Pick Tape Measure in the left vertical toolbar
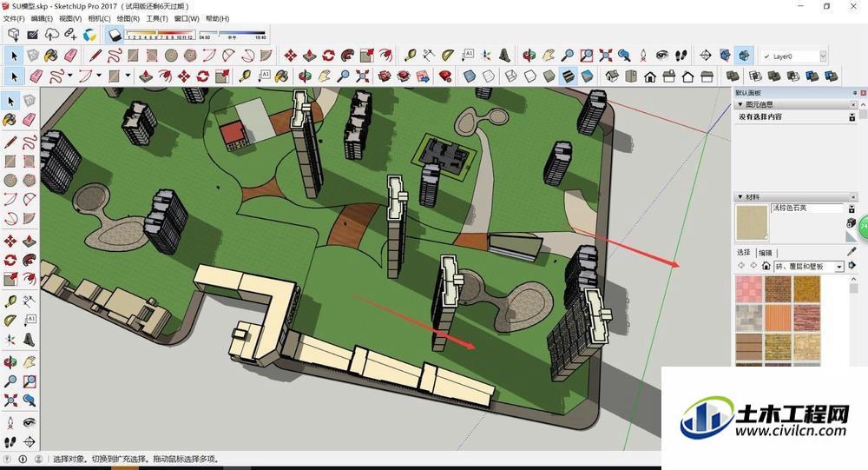Image resolution: width=868 pixels, height=470 pixels. [10, 301]
